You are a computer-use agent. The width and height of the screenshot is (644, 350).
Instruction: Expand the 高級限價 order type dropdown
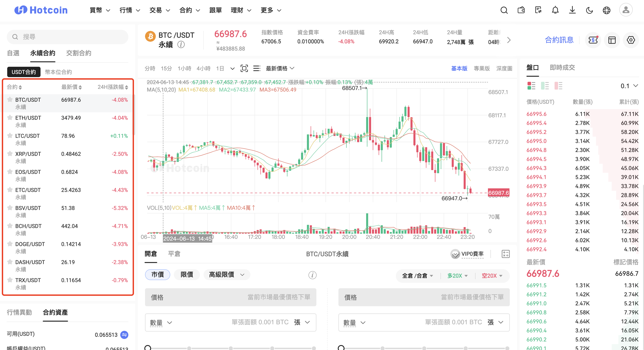(227, 275)
